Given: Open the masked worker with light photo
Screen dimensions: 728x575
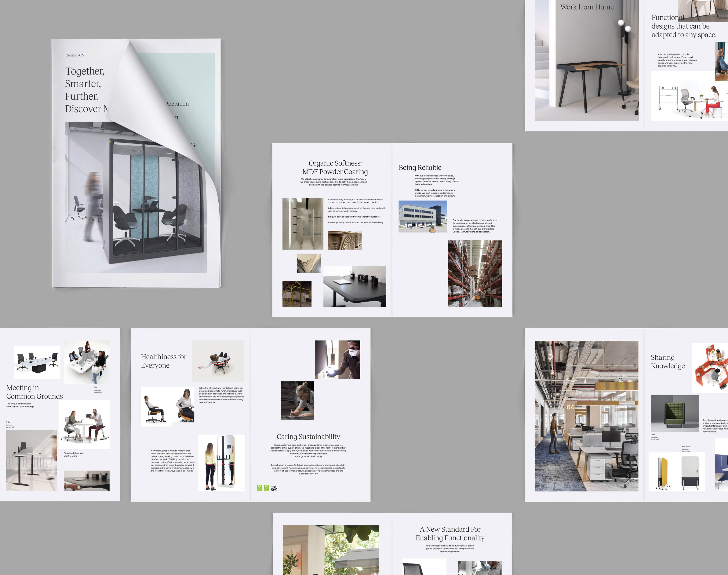Looking at the screenshot, I should point(337,360).
